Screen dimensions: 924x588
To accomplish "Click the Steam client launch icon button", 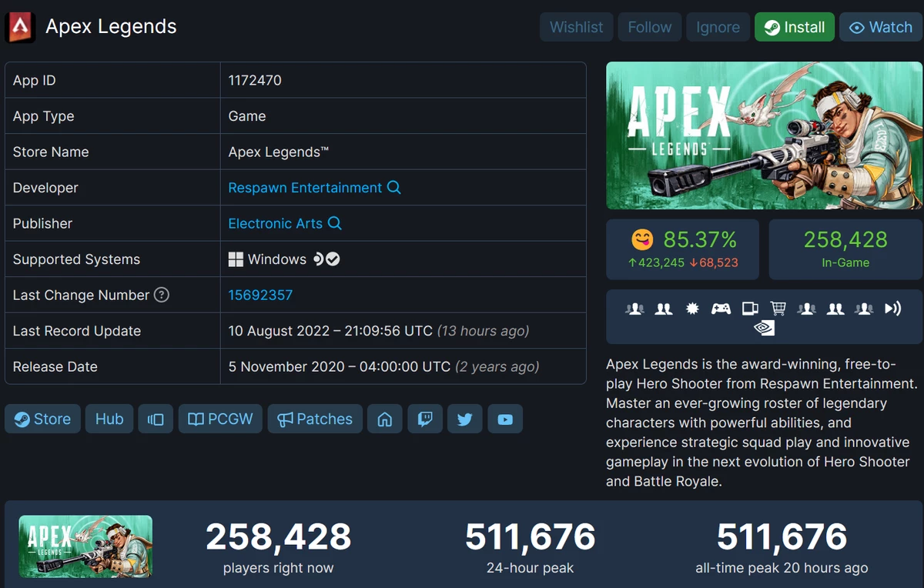I will coord(156,419).
